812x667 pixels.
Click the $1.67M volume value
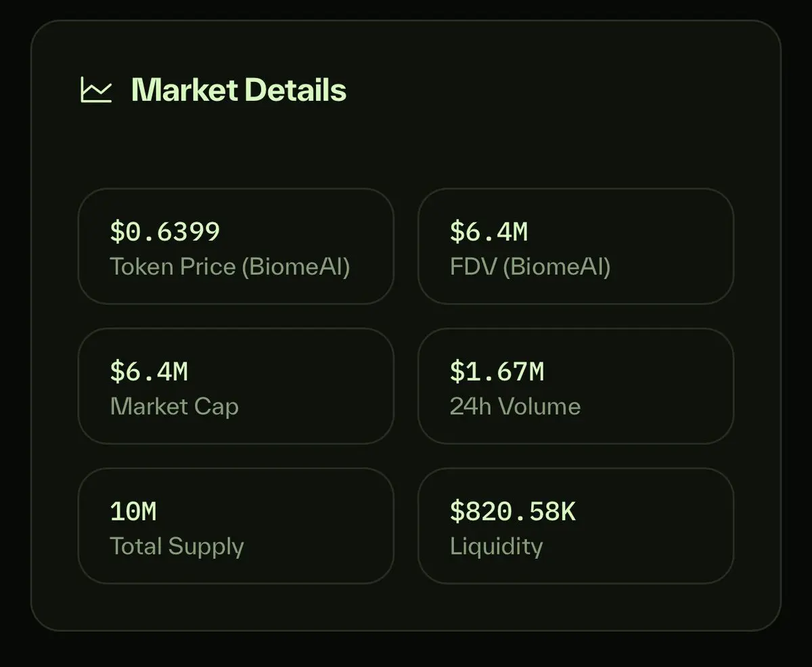tap(497, 371)
